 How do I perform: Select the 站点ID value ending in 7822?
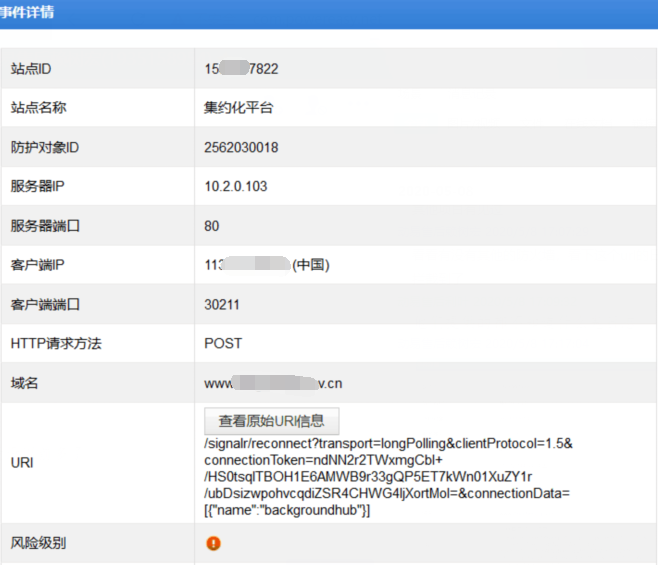(241, 69)
